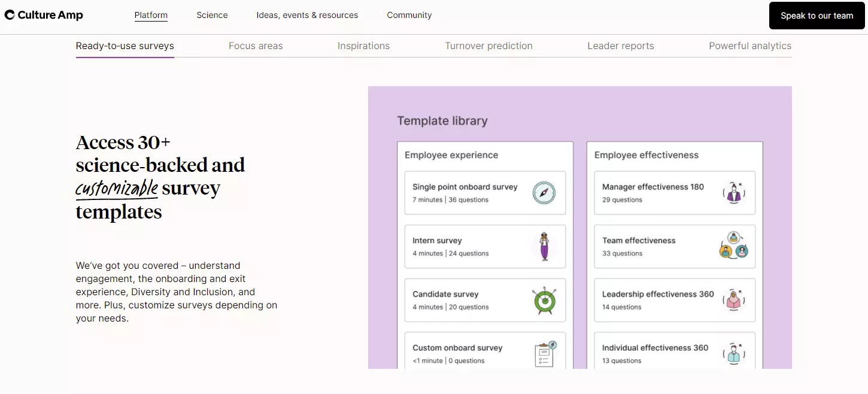The image size is (868, 394).
Task: Click the '14 questions' text
Action: click(x=621, y=307)
